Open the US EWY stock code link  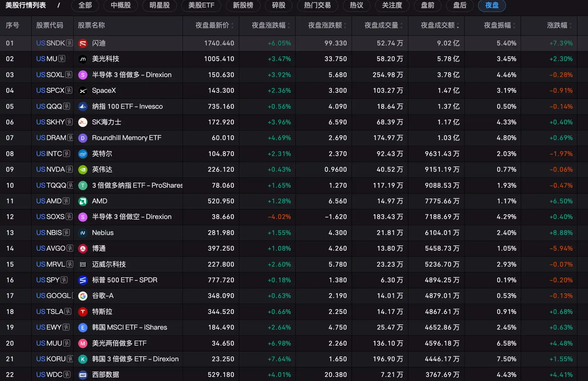pos(49,327)
